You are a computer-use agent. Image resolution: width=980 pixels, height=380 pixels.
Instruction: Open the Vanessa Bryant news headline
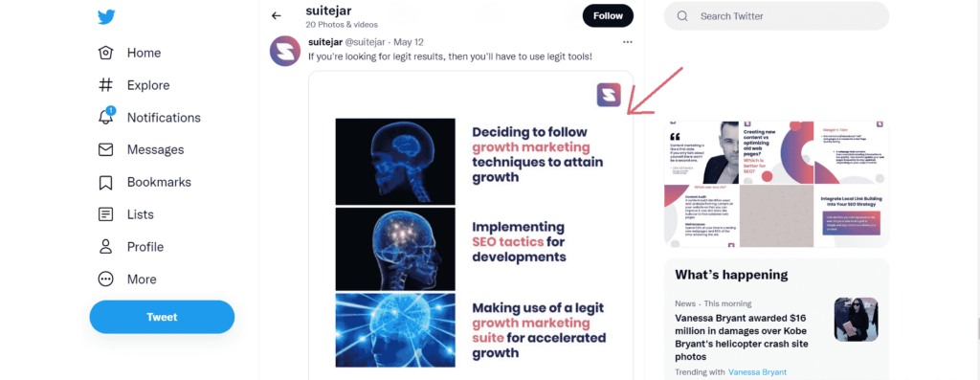pyautogui.click(x=742, y=337)
